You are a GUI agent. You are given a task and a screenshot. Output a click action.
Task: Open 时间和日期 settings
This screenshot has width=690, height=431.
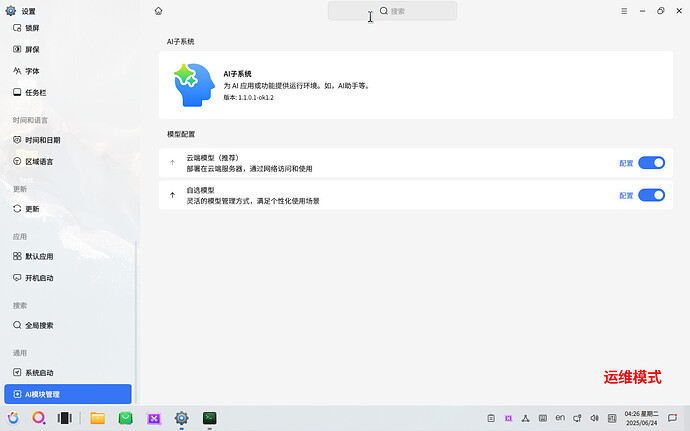(68, 140)
